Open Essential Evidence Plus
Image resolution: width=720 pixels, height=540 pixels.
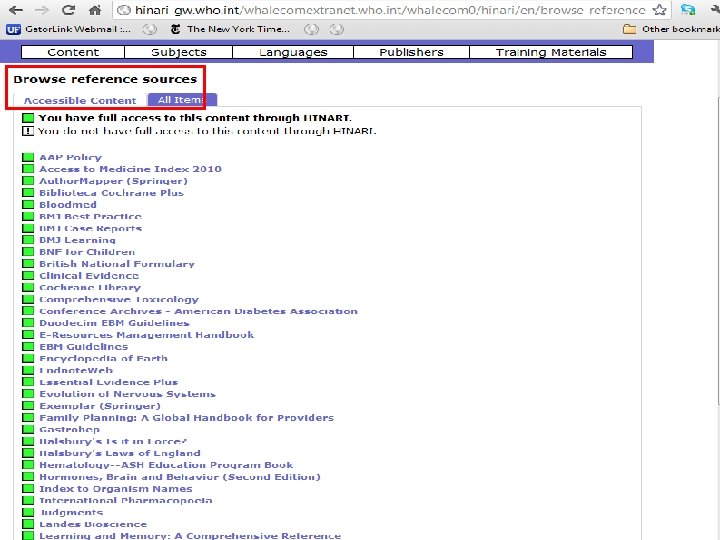click(108, 382)
